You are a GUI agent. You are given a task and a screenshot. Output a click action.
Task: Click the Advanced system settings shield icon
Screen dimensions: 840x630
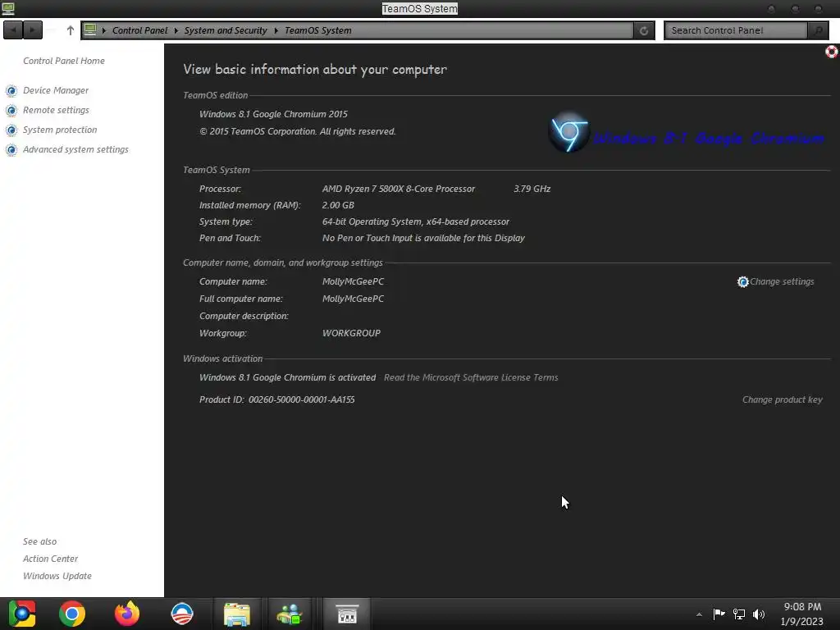tap(11, 150)
